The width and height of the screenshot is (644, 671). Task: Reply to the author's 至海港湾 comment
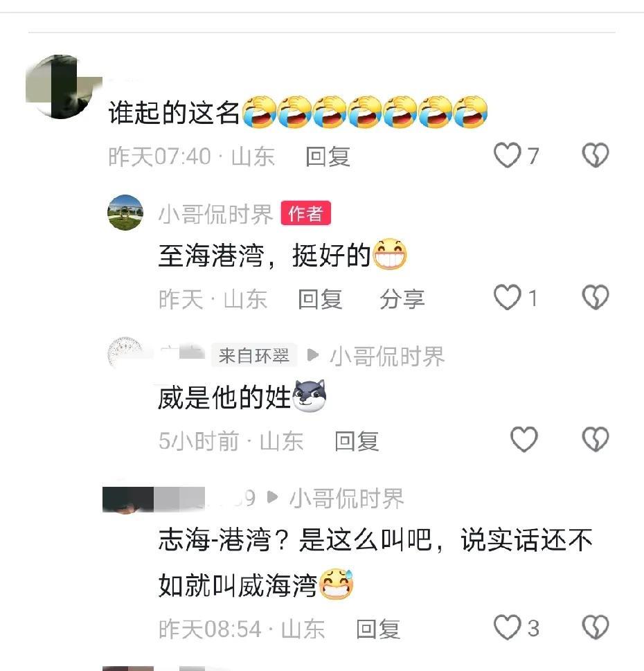pos(321,299)
